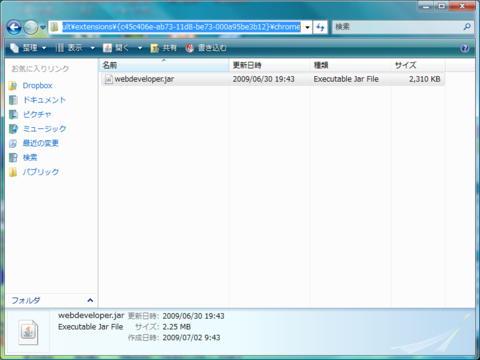The height and width of the screenshot is (360, 480).
Task: Click the ミュージック sidebar icon
Action: tap(13, 129)
